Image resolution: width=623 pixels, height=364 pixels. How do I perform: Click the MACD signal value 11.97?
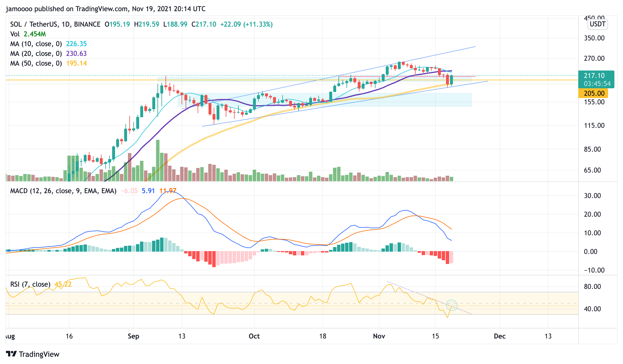[168, 191]
